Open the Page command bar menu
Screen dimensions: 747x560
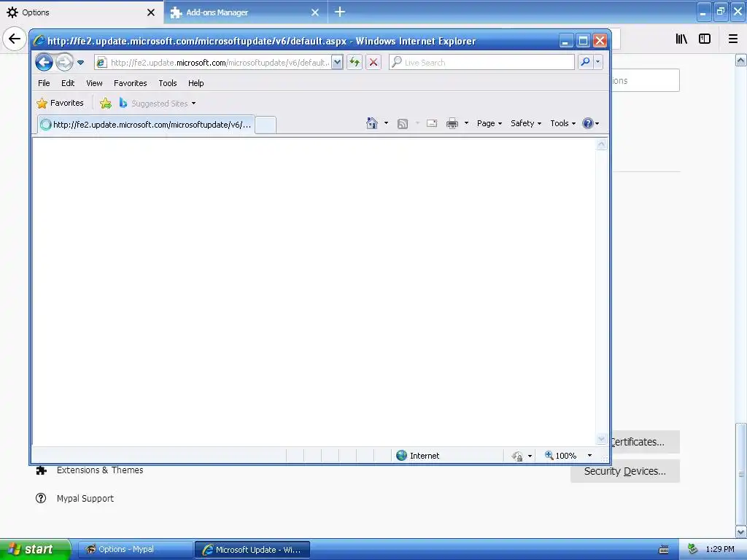(x=489, y=123)
